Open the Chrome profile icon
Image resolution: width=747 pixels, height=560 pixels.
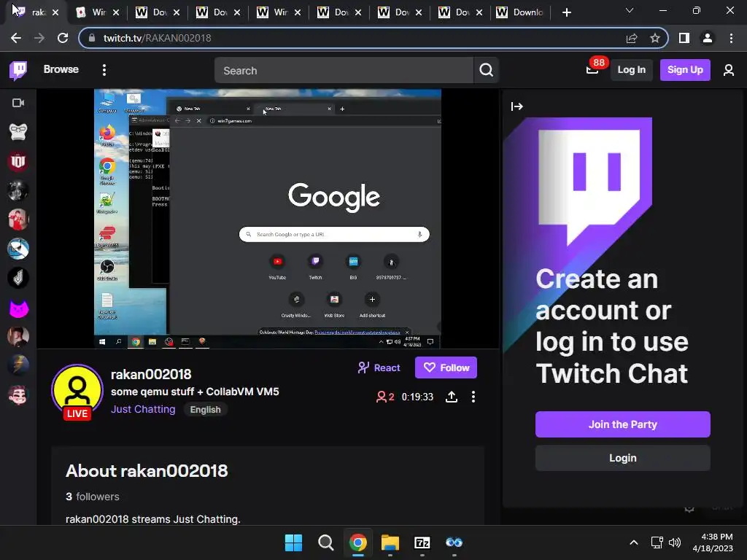pyautogui.click(x=708, y=38)
